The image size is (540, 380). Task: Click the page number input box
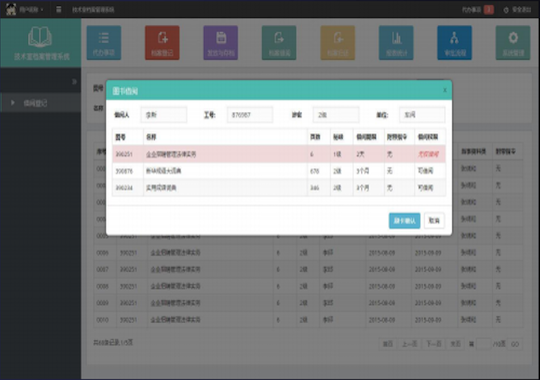click(484, 344)
